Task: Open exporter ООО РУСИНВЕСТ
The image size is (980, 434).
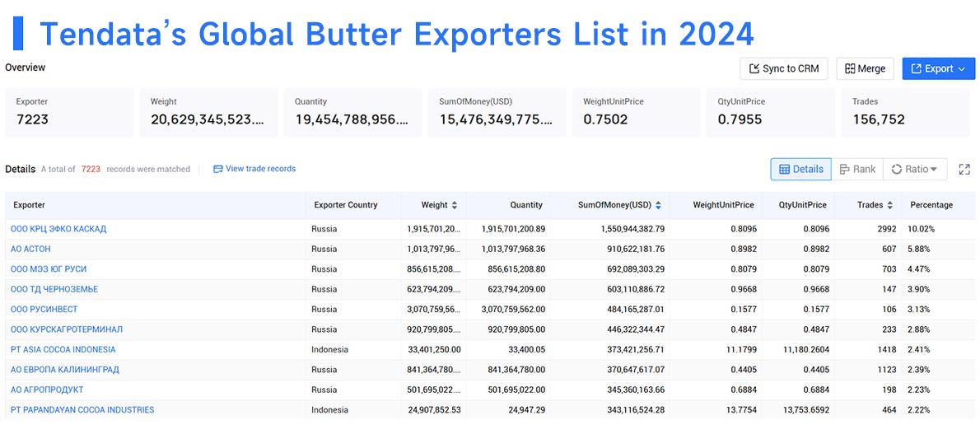Action: [44, 309]
